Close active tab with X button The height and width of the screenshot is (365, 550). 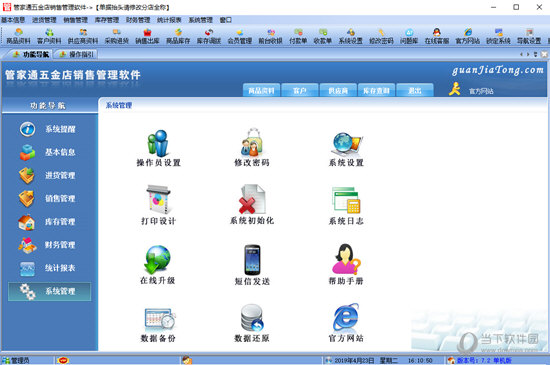pyautogui.click(x=544, y=54)
